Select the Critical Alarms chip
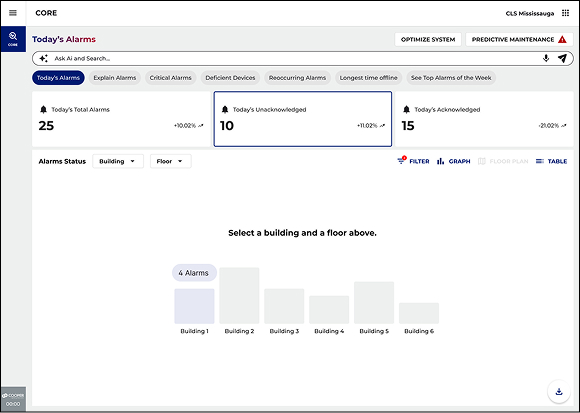 171,78
